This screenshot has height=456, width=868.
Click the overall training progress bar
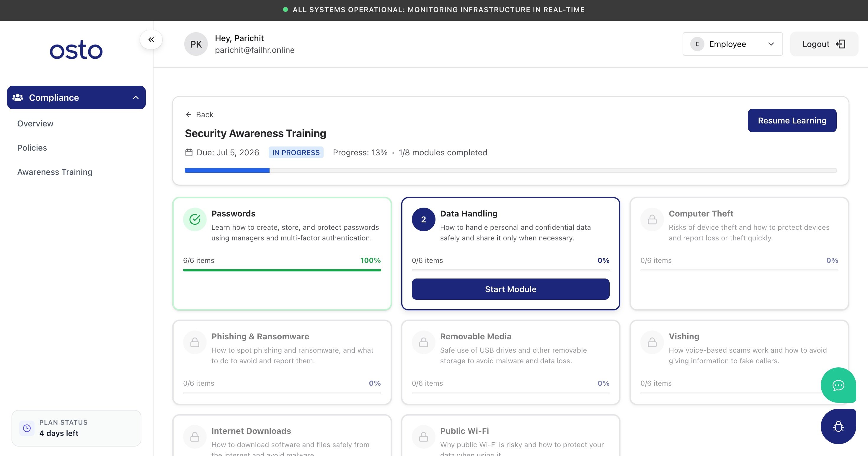click(510, 170)
